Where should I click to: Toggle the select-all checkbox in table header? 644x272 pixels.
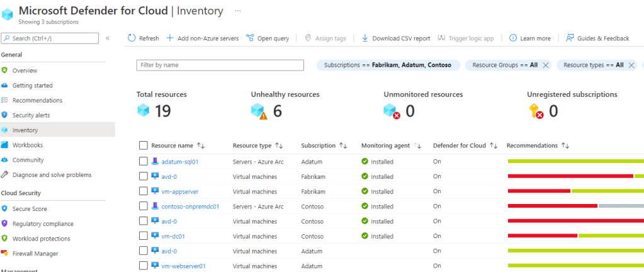tap(144, 145)
